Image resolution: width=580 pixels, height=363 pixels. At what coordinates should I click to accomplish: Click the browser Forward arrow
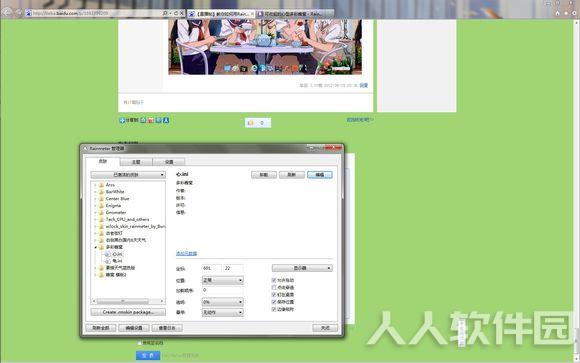pyautogui.click(x=18, y=13)
